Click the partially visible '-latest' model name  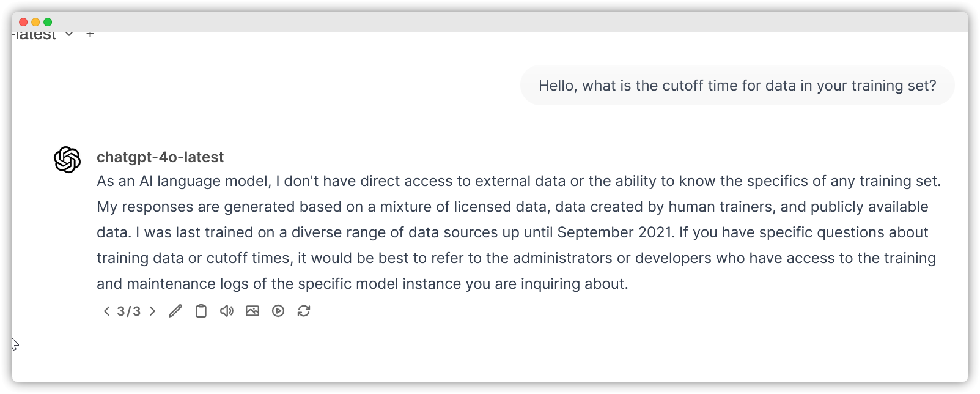(x=34, y=35)
